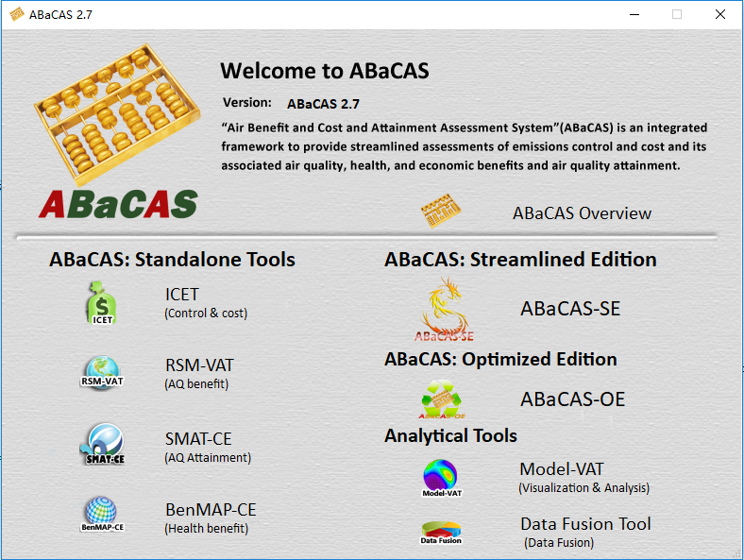
Task: Open the SMAT-CE icon
Action: pyautogui.click(x=102, y=444)
